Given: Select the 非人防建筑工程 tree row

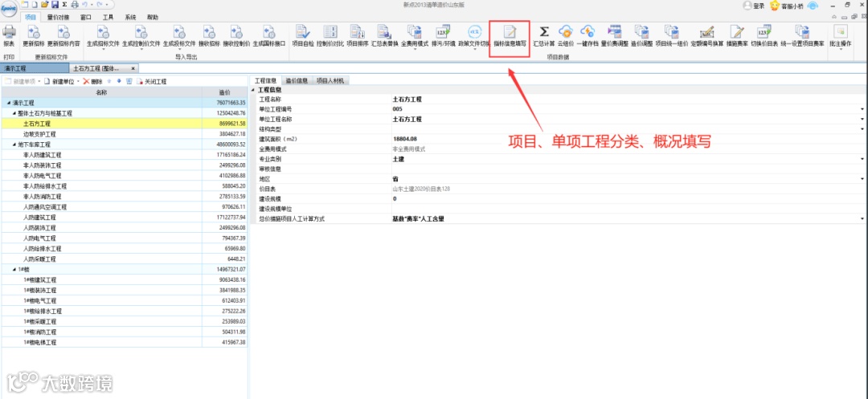Looking at the screenshot, I should tap(125, 155).
